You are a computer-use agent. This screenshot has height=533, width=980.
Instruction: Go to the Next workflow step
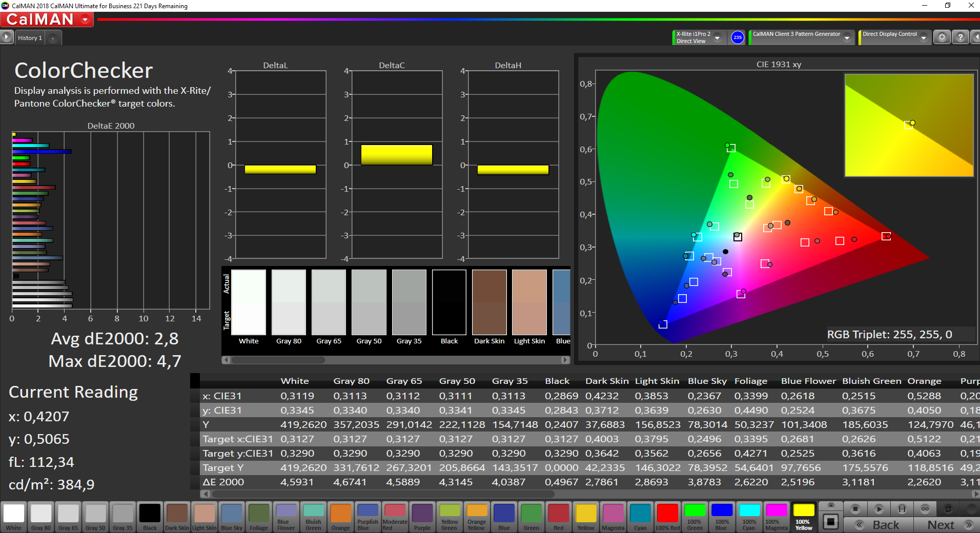tap(947, 525)
